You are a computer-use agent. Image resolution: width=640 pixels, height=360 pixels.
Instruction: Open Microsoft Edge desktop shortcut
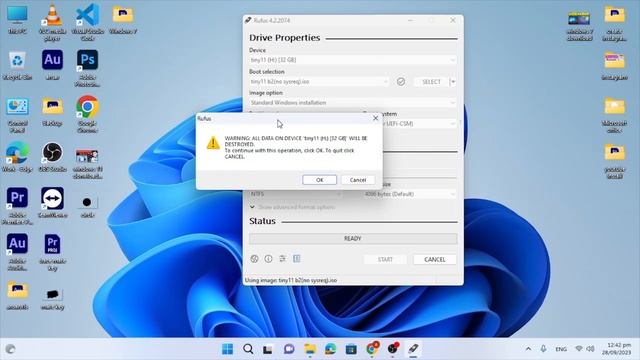pos(17,157)
